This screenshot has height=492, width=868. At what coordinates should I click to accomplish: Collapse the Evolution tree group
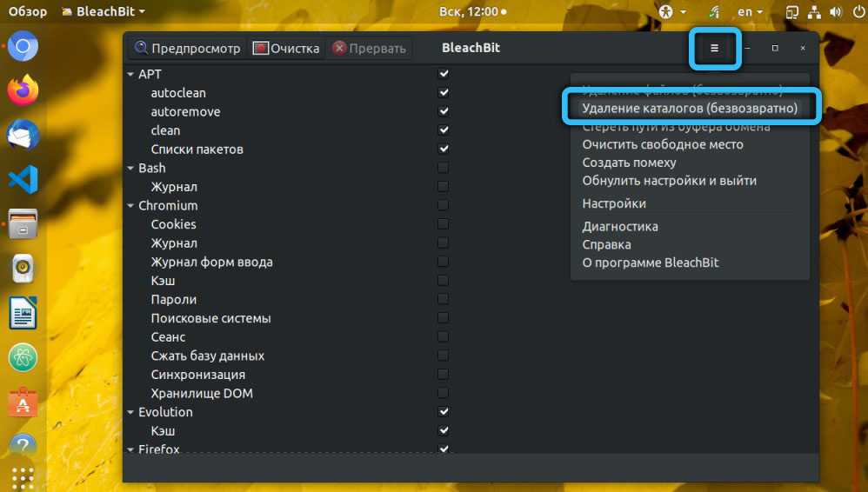(x=130, y=412)
